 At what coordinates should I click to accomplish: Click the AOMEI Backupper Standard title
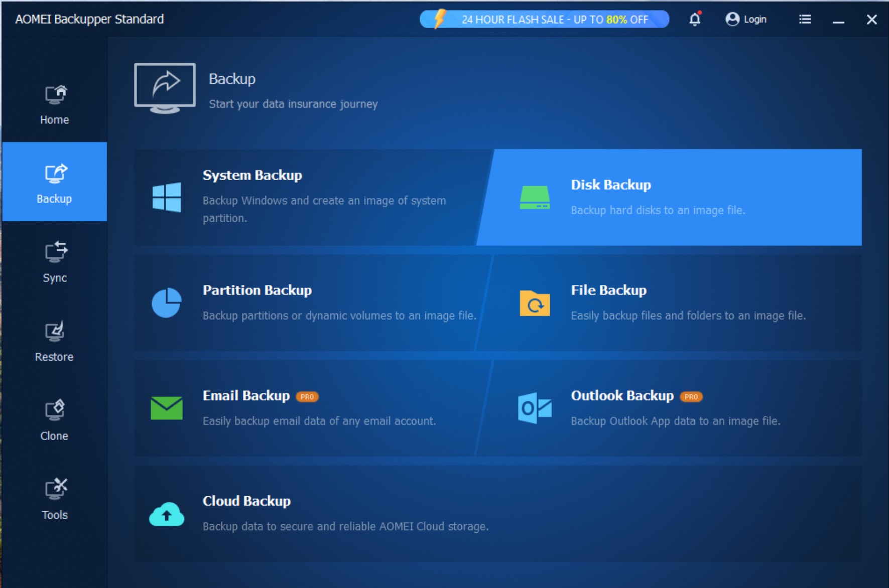(x=89, y=19)
